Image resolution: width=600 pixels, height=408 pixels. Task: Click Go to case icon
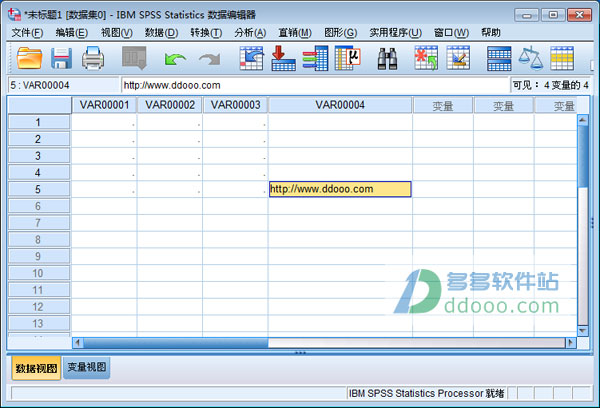251,58
